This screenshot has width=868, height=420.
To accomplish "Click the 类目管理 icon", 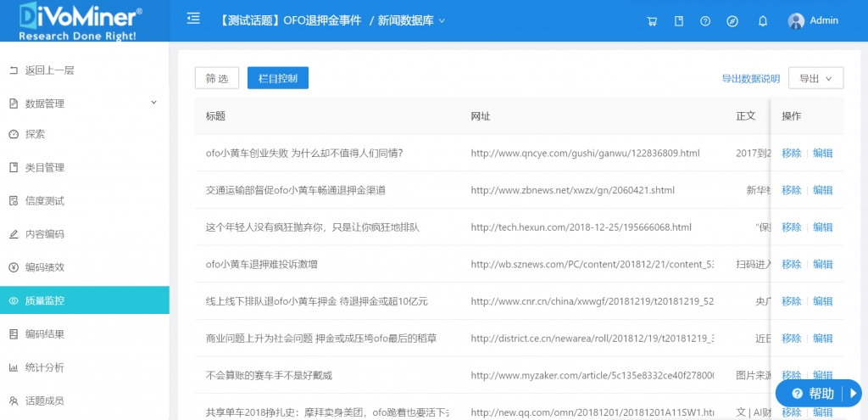I will coord(14,167).
